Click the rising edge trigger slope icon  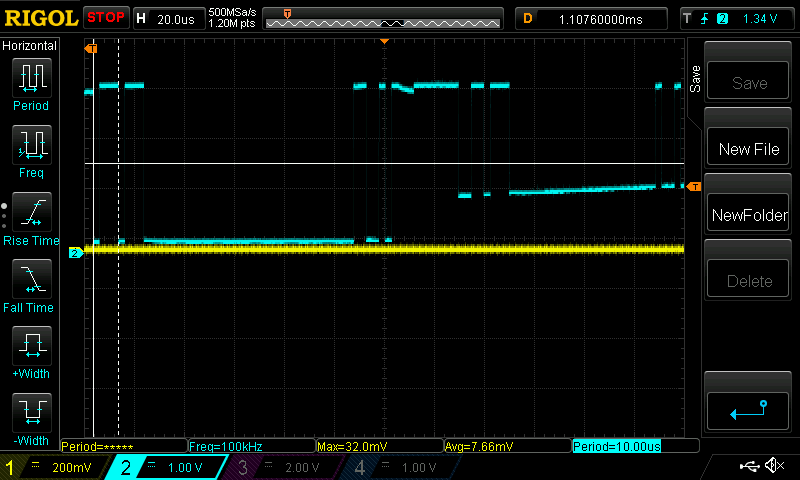pos(705,19)
